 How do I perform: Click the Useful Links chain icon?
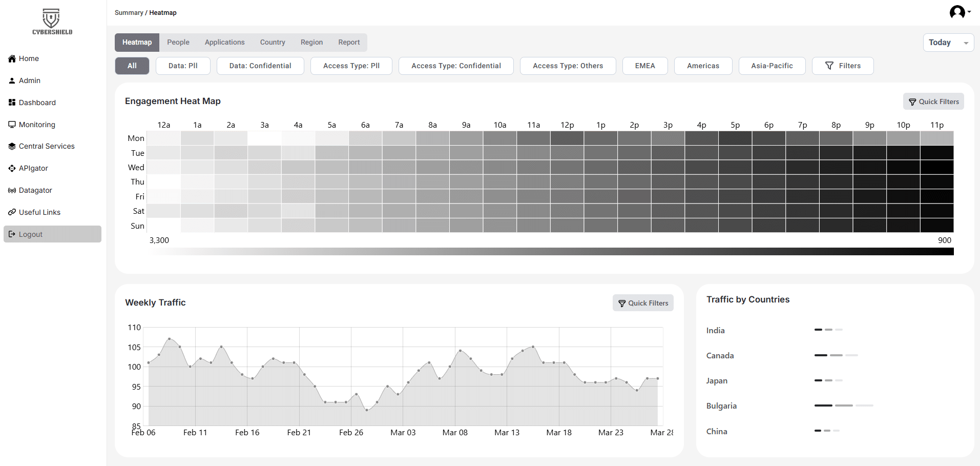pos(12,212)
